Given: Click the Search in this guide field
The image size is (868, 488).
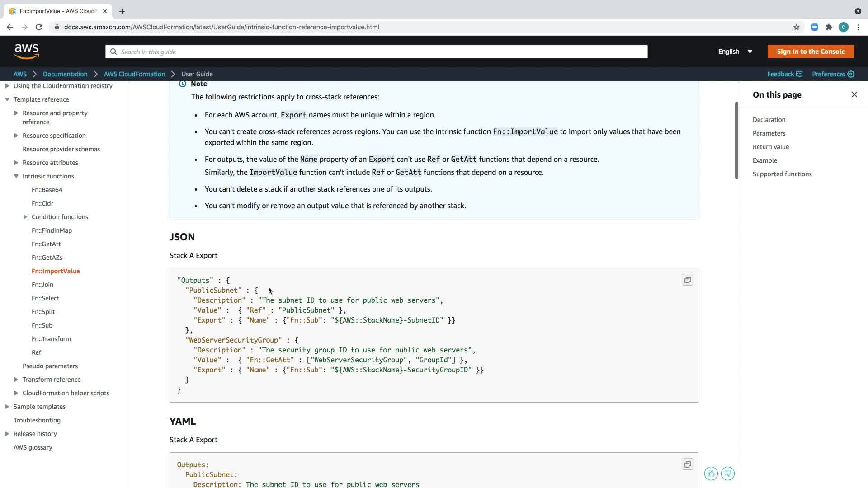Looking at the screenshot, I should tap(376, 52).
